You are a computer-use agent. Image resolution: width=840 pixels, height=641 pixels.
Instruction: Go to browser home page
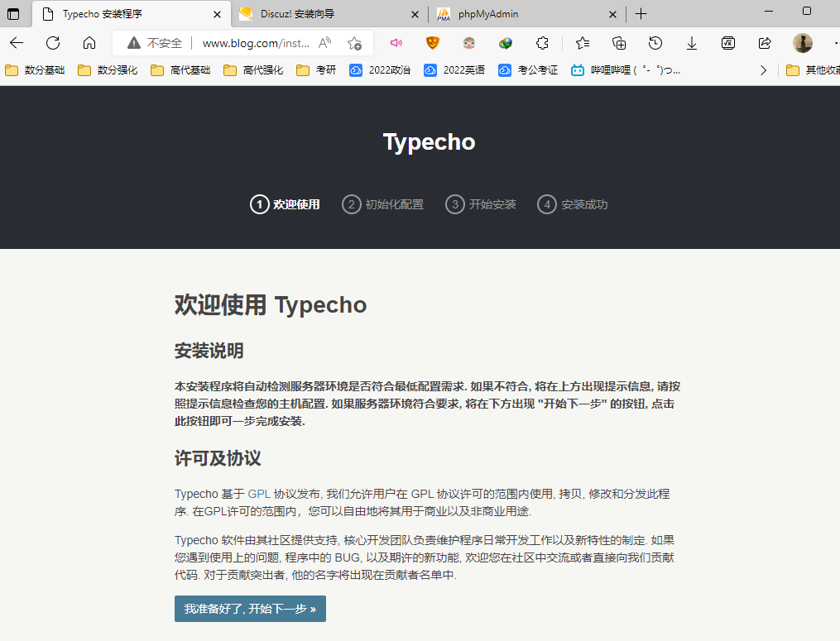pos(89,43)
